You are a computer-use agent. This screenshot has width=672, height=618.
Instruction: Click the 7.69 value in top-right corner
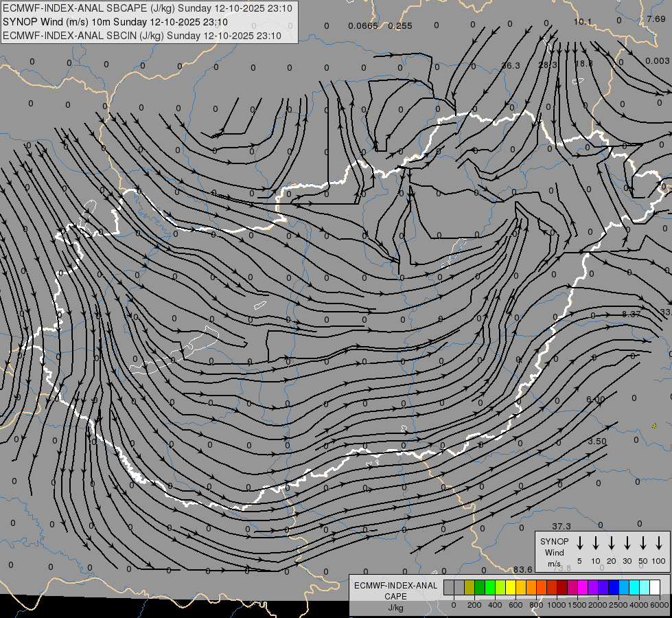tap(656, 19)
